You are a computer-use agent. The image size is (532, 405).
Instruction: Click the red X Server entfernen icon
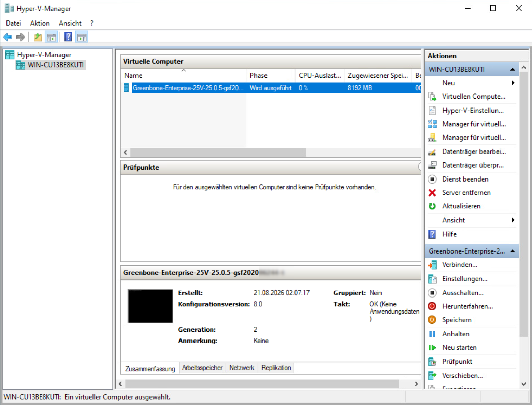point(432,193)
